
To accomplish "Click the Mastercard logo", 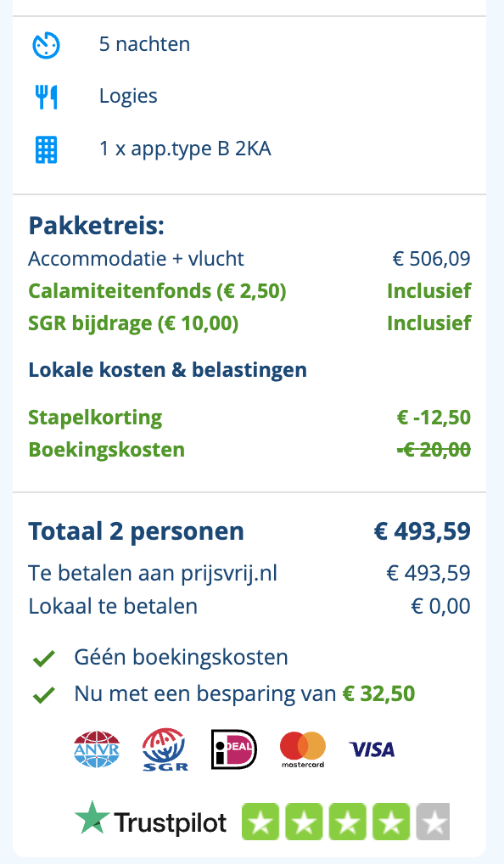I will coord(303,749).
